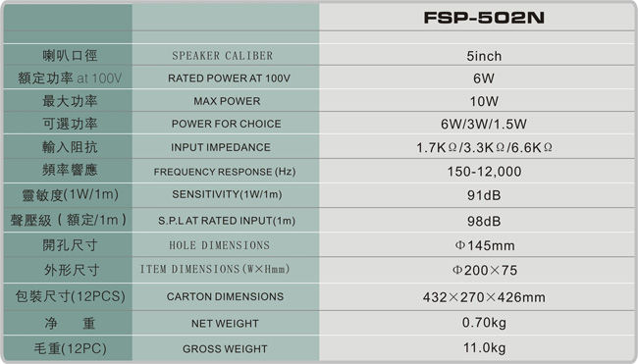Select the NET WEIGHT label
Viewport: 638px width, 364px height.
pos(225,324)
